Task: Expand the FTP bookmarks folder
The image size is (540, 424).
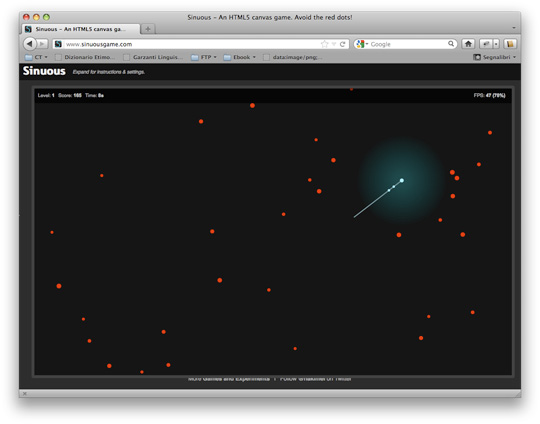Action: pyautogui.click(x=204, y=57)
